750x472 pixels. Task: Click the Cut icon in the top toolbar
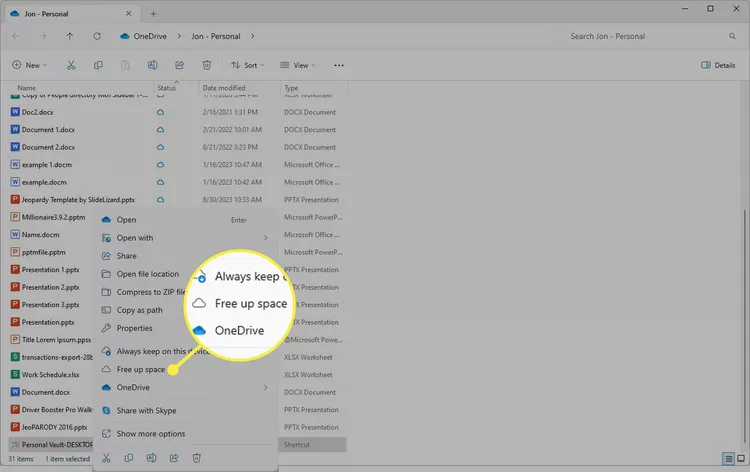click(71, 65)
